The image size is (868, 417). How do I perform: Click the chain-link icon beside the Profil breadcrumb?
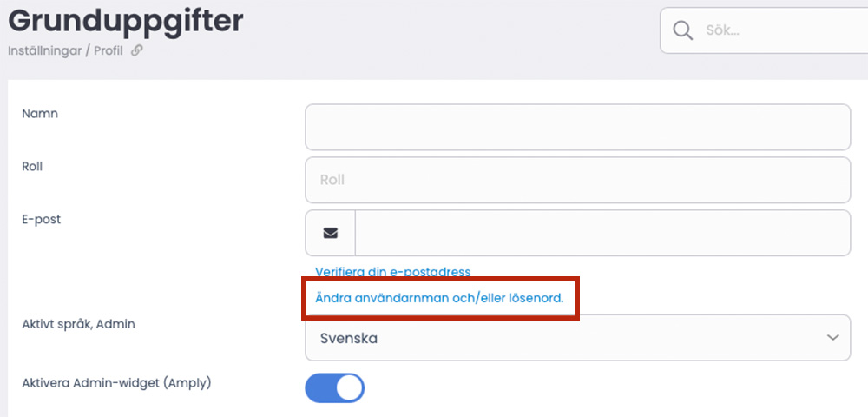point(136,50)
